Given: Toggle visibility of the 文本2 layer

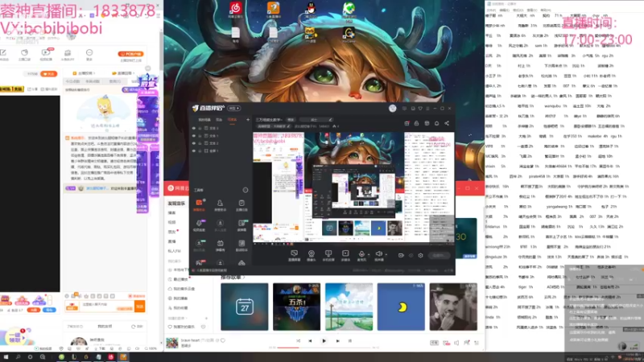Looking at the screenshot, I should (194, 143).
